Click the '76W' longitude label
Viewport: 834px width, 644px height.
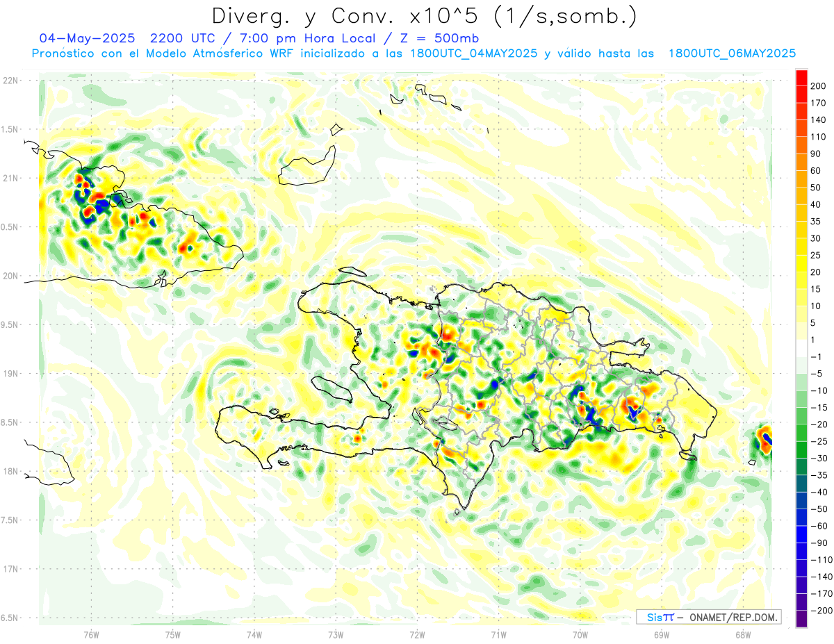[x=91, y=635]
